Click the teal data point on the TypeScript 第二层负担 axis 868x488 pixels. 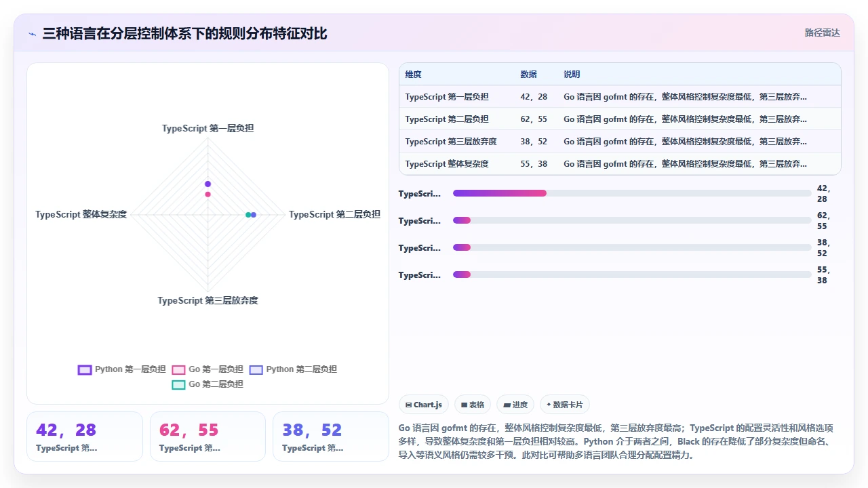(248, 215)
